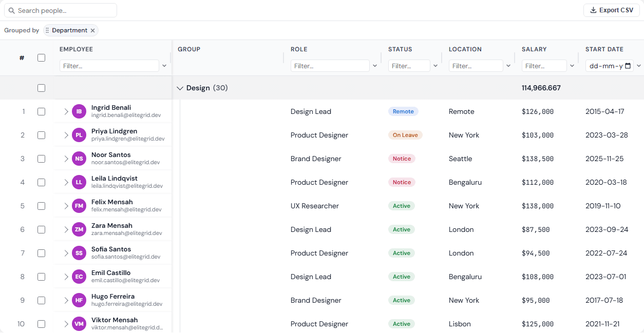Click Sofia Santos's SS avatar
This screenshot has height=333, width=644.
coord(79,253)
